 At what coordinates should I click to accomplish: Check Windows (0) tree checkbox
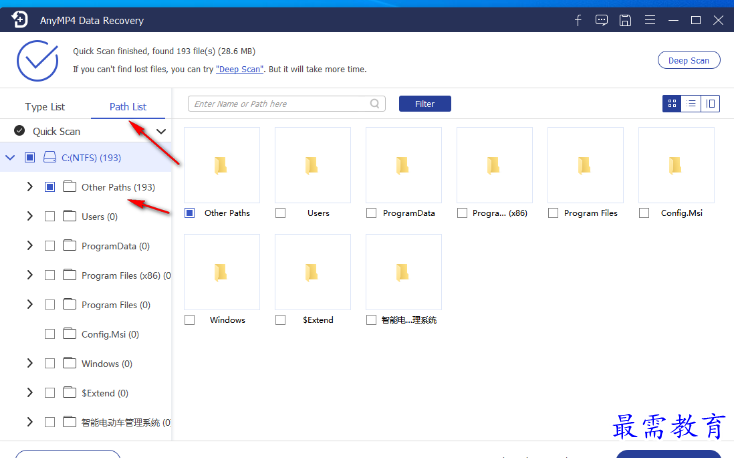coord(50,363)
